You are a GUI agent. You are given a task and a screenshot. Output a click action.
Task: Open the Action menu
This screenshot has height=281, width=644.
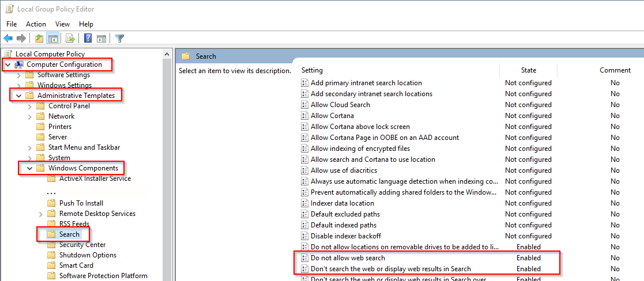click(x=36, y=24)
